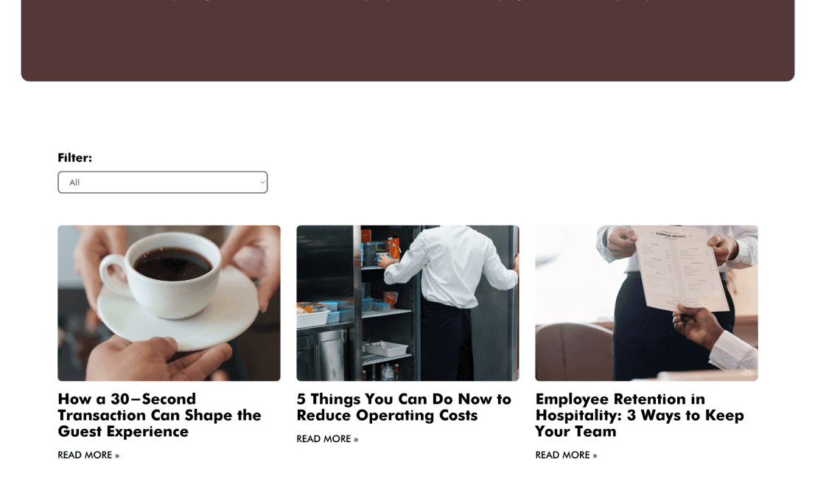Click the » arrow after last READ MORE
815x504 pixels.
[x=595, y=455]
